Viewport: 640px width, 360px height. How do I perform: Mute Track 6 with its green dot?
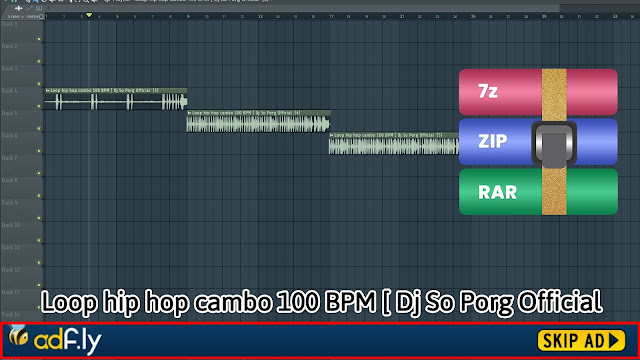[x=39, y=151]
